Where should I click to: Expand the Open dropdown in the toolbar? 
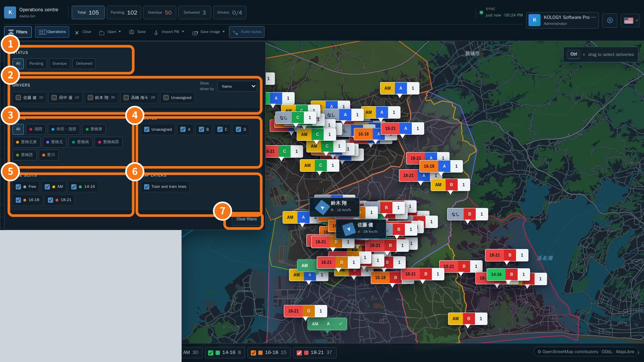110,32
